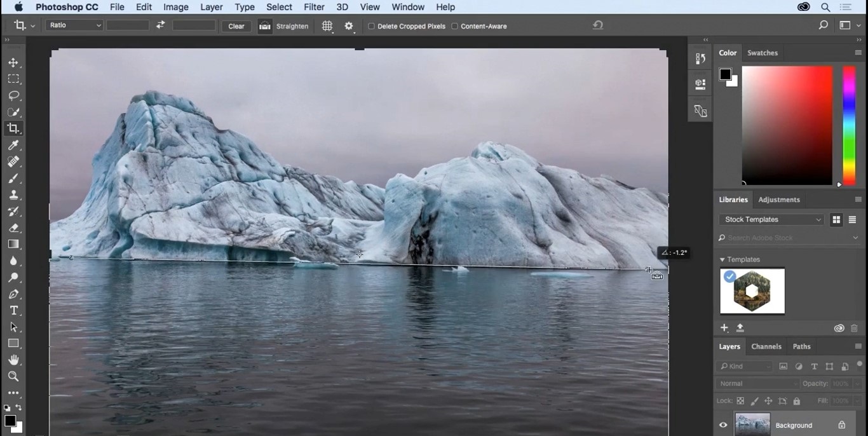Select the Eraser tool

13,228
